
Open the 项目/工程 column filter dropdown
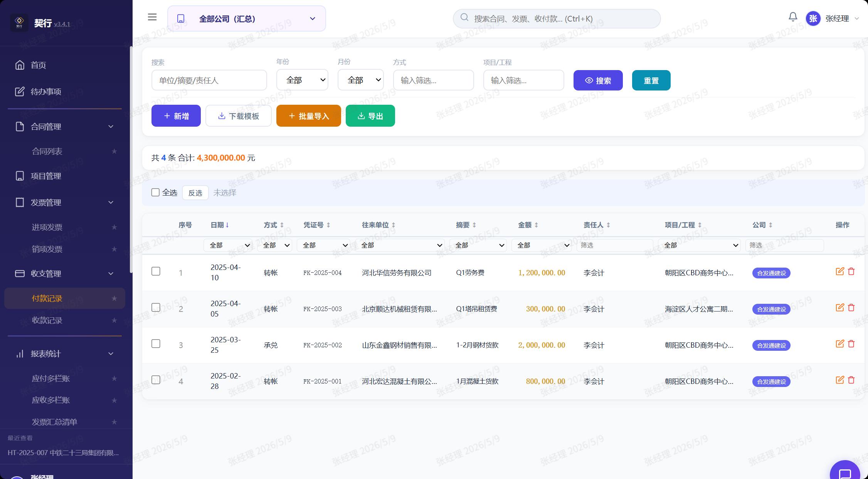(699, 245)
